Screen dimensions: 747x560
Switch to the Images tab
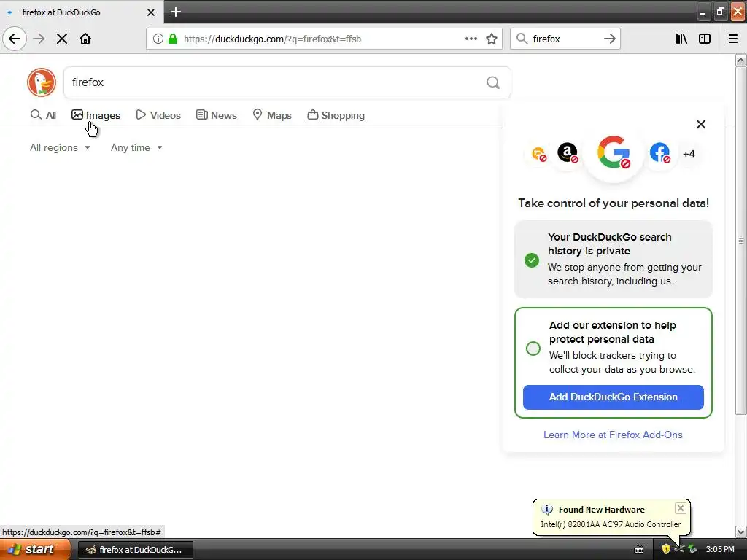96,115
